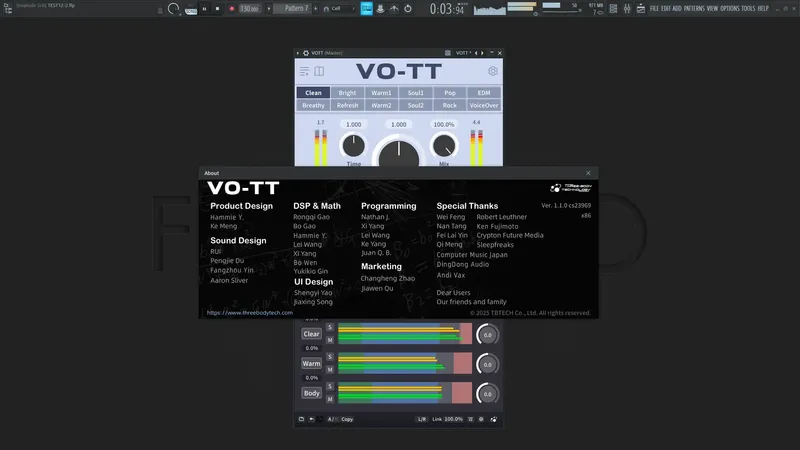Open the OPTIONS menu
This screenshot has height=450, width=800.
pyautogui.click(x=730, y=9)
